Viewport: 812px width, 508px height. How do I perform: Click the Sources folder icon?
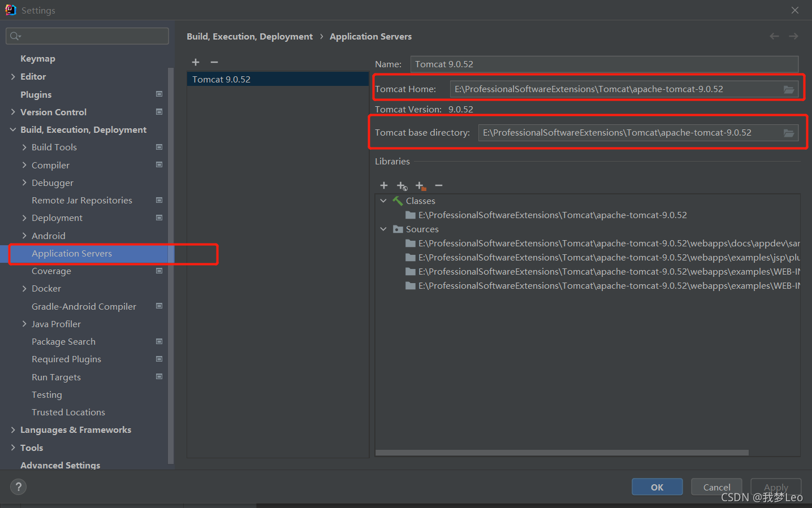point(398,229)
